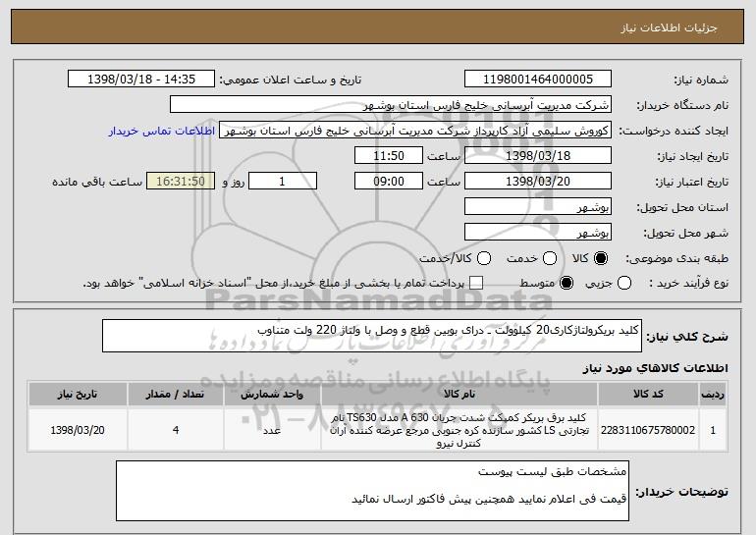
Task: Click the request creator name field
Action: point(415,131)
